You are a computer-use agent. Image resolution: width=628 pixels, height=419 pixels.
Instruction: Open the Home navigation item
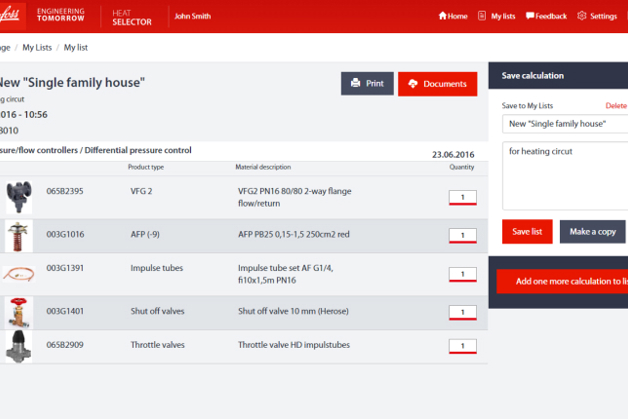point(453,16)
